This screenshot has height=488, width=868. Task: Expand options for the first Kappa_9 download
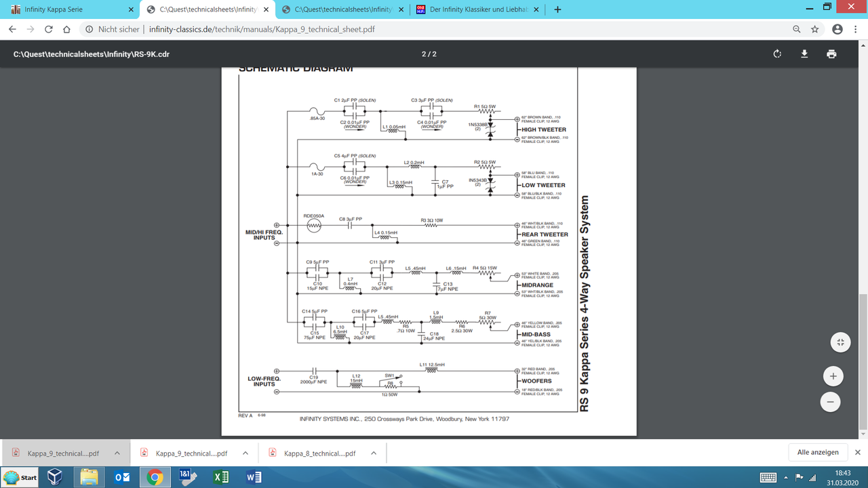click(117, 452)
